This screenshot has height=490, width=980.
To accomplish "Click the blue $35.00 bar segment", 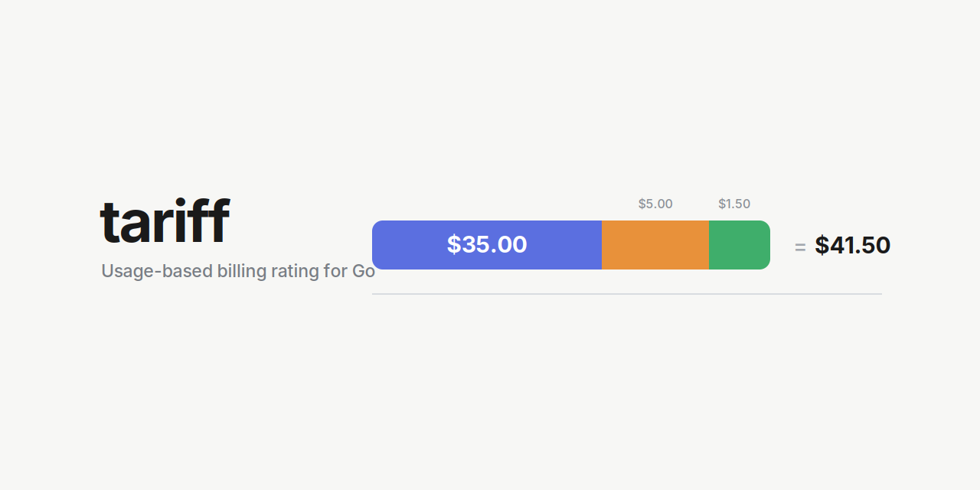I will coord(487,245).
